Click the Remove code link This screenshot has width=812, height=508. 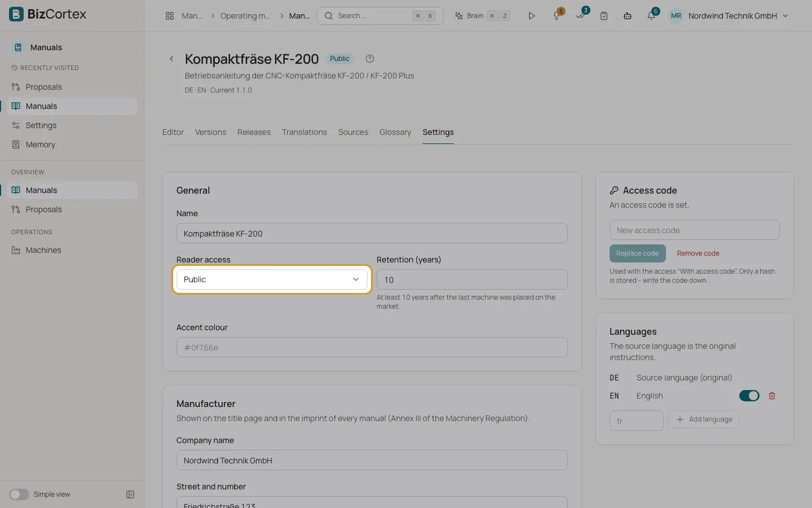tap(698, 253)
